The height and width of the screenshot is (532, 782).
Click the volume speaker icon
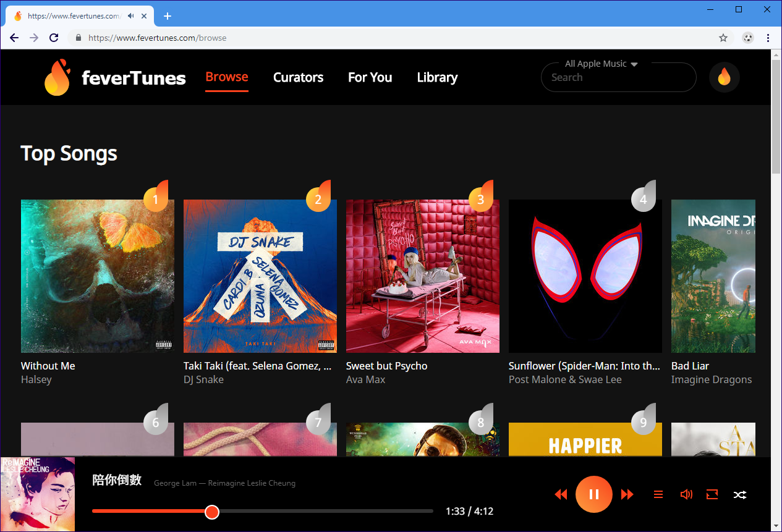click(686, 494)
